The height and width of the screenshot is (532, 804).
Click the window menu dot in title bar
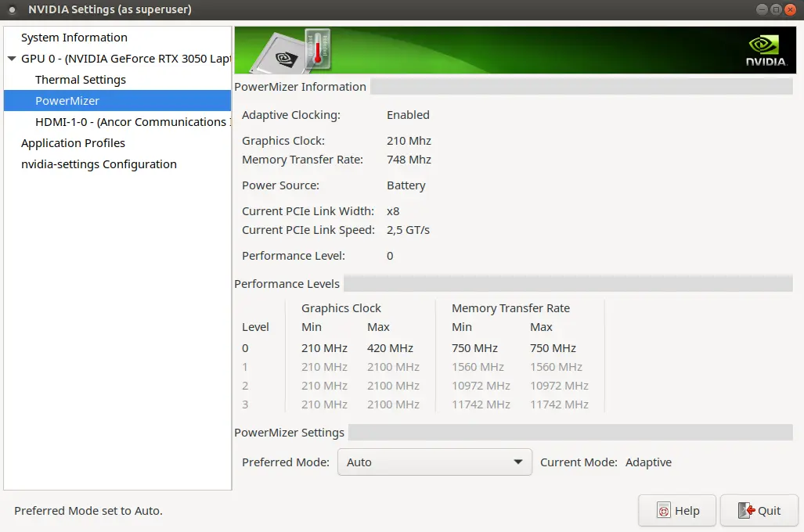tap(13, 9)
